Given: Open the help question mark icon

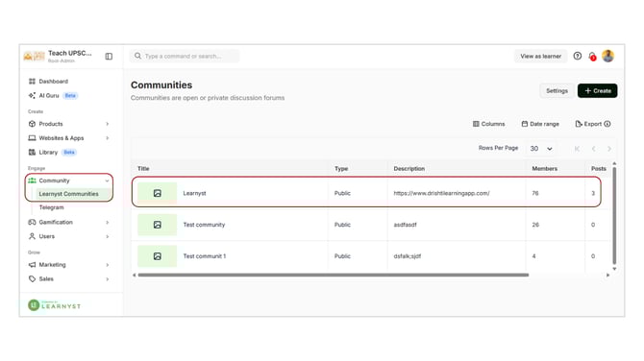Looking at the screenshot, I should pyautogui.click(x=578, y=56).
